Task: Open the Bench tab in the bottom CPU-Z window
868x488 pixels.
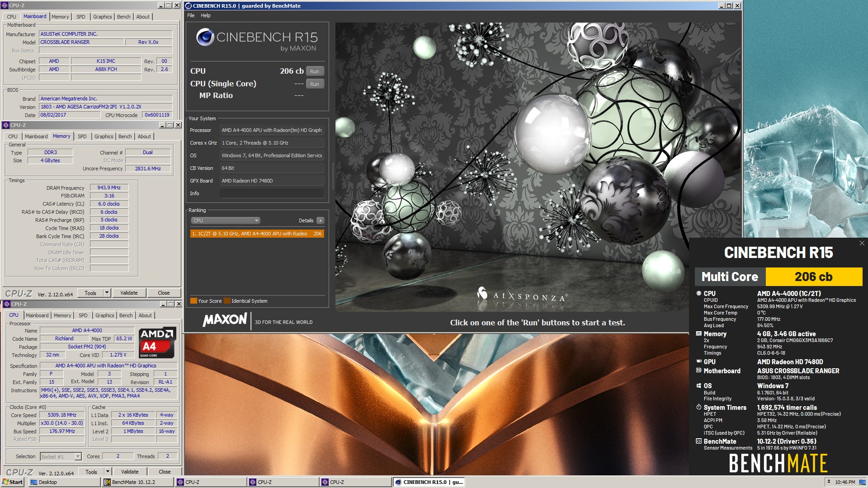Action: pyautogui.click(x=126, y=315)
